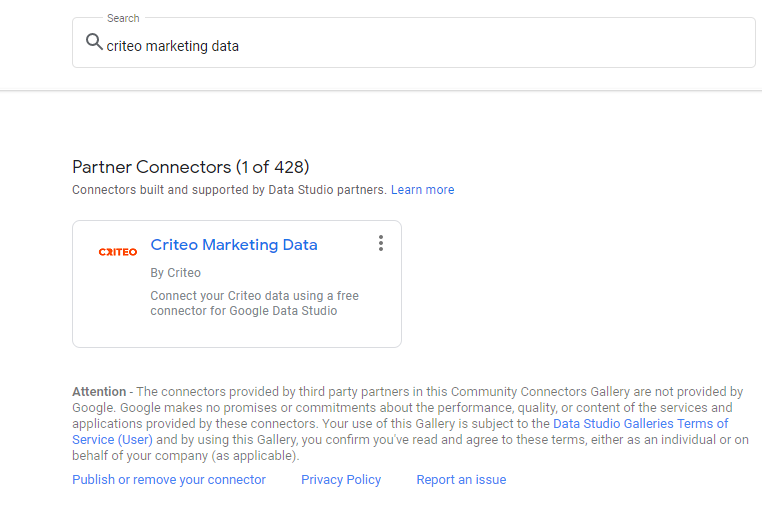
Task: Click the bold Attention notice label
Action: tap(99, 392)
